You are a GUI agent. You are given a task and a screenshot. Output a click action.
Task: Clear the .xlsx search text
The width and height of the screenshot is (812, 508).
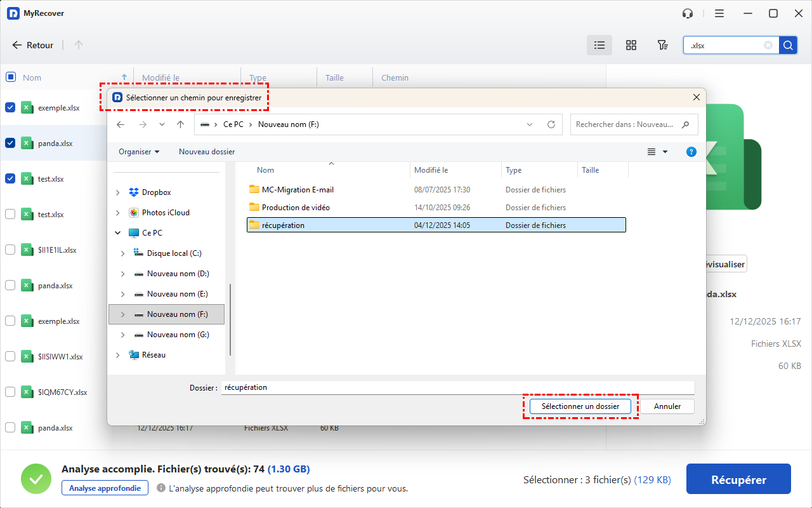768,45
